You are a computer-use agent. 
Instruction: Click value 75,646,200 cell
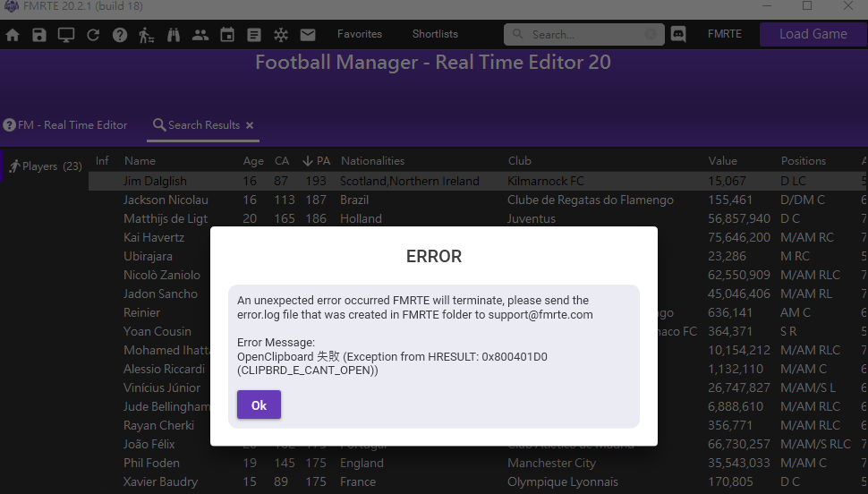click(x=739, y=237)
